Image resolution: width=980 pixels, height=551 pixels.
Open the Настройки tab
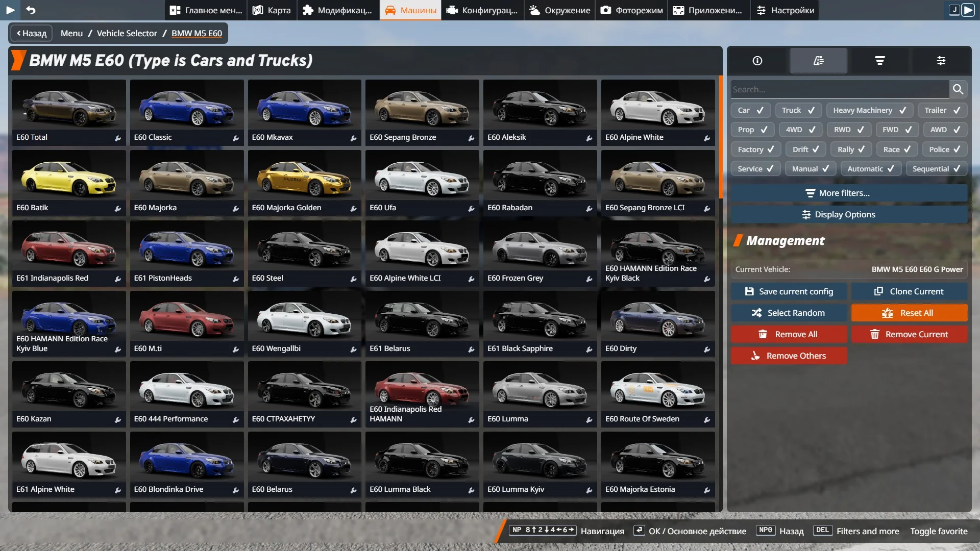click(785, 10)
